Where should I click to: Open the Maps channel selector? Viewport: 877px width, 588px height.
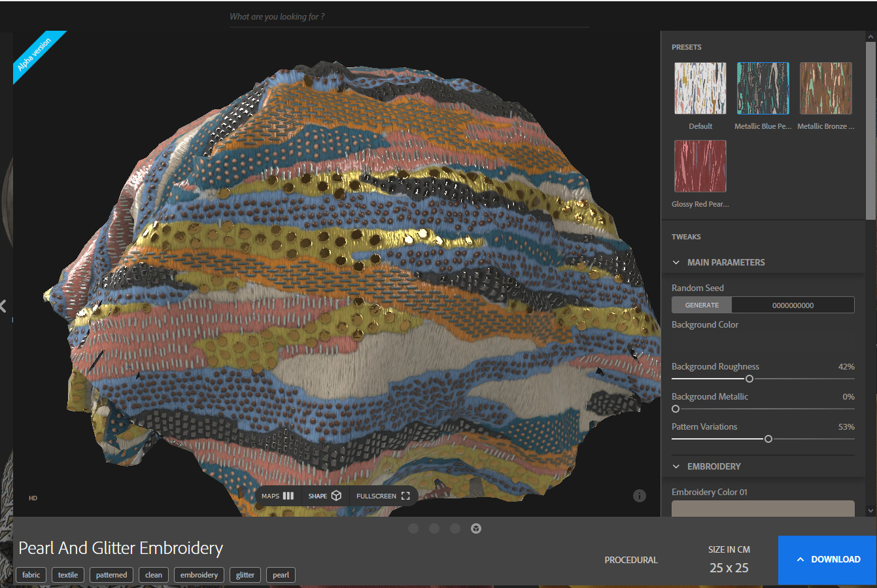[278, 496]
